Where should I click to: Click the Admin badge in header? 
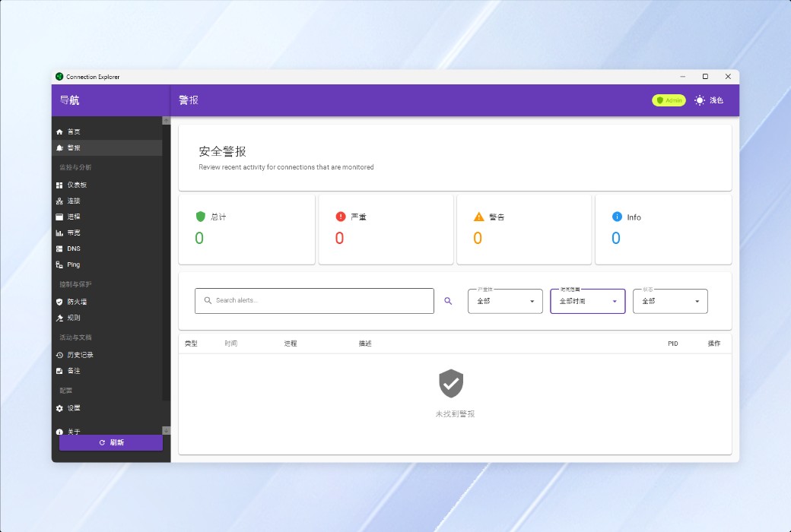pyautogui.click(x=669, y=100)
